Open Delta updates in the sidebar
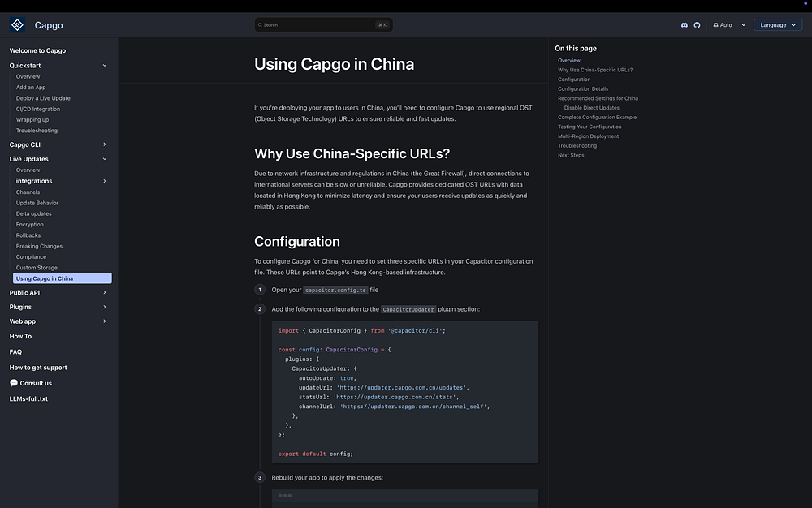The image size is (812, 508). [x=34, y=213]
